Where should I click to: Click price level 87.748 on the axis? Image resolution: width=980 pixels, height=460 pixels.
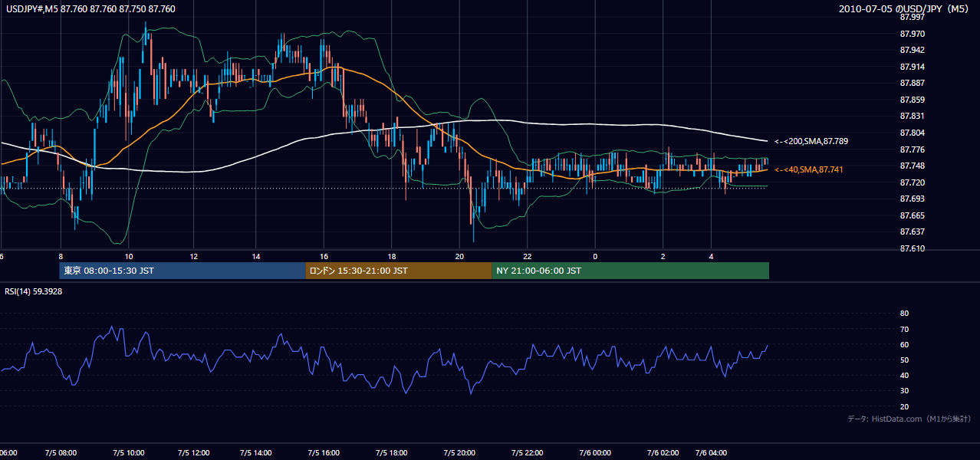point(911,166)
